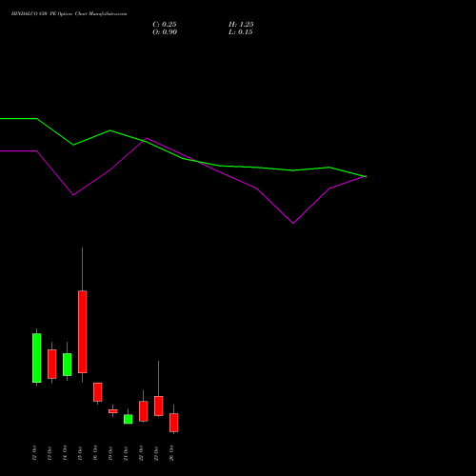476x476 pixels.
Task: Click the '21 Oct' date label
Action: click(x=126, y=453)
